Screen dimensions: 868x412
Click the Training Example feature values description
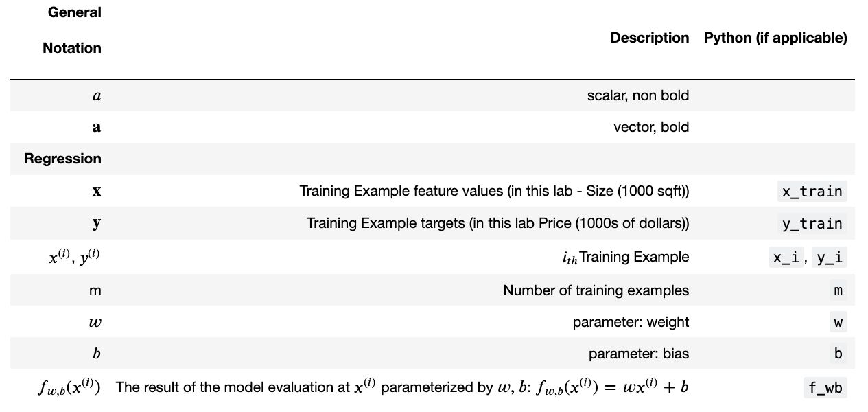(x=494, y=191)
